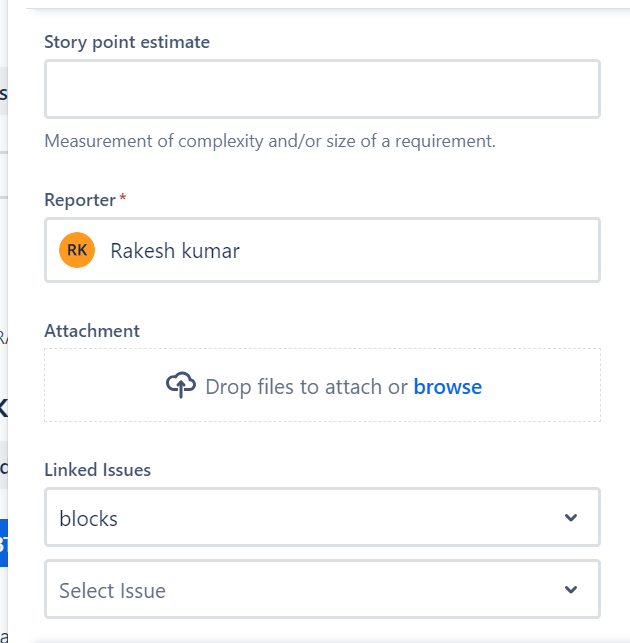Image resolution: width=630 pixels, height=643 pixels.
Task: Focus the Story point estimate field
Action: click(x=322, y=89)
